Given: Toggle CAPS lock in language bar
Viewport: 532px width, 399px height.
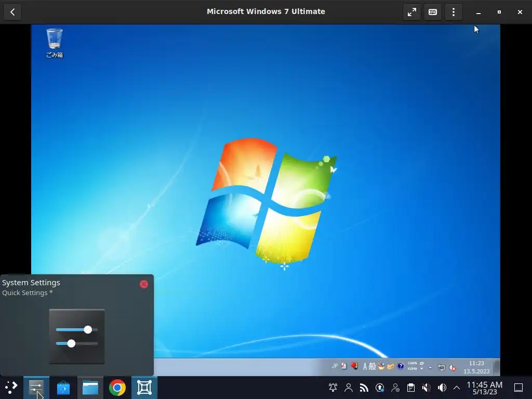Looking at the screenshot, I should coord(412,363).
